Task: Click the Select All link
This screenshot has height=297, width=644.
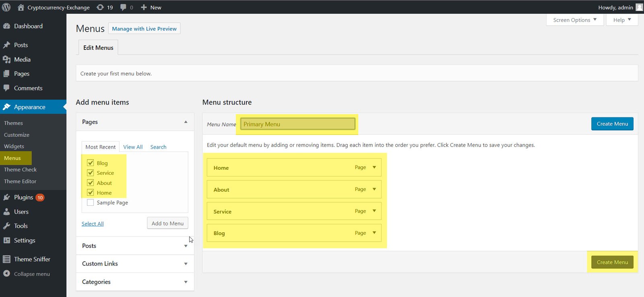Action: pyautogui.click(x=93, y=224)
